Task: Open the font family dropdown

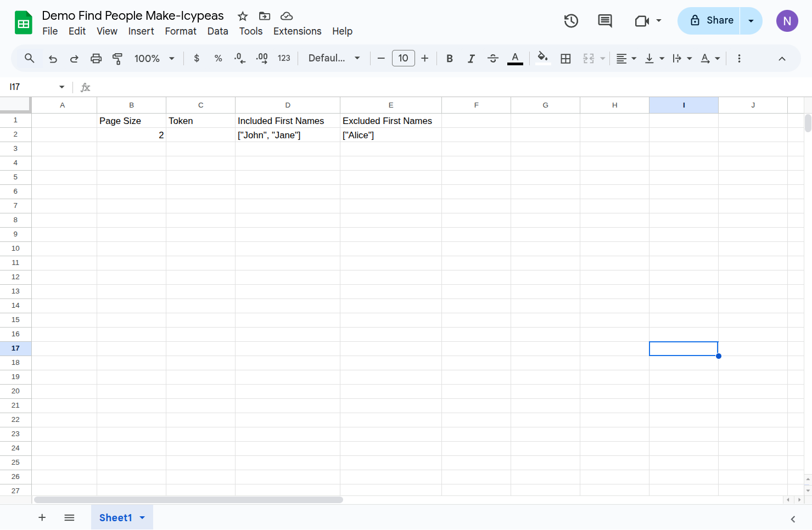Action: pyautogui.click(x=334, y=58)
